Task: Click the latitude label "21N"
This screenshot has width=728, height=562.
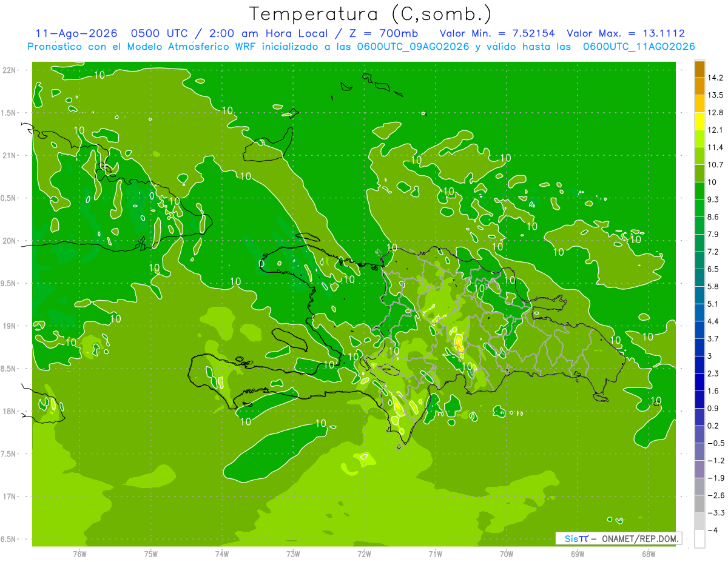Action: pos(9,156)
